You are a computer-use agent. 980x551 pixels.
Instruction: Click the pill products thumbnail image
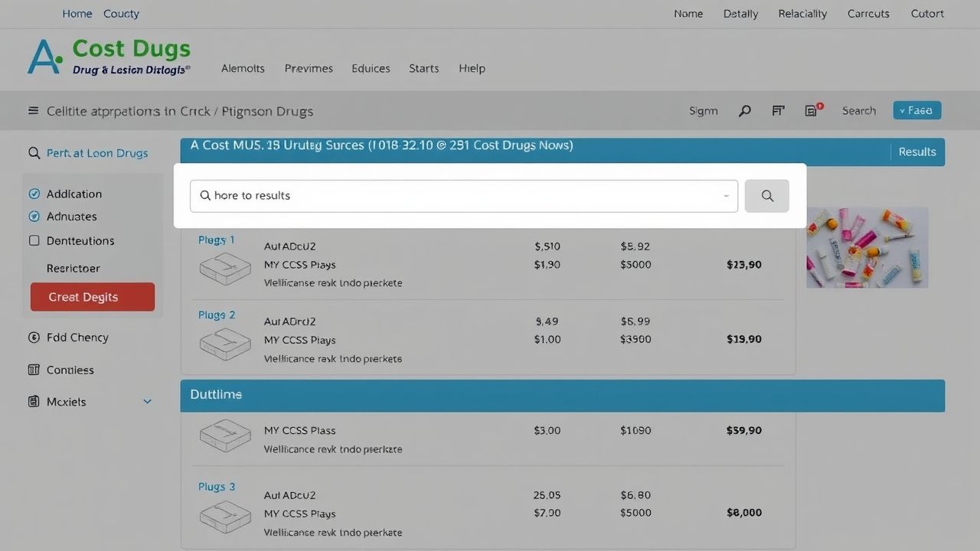pos(867,247)
